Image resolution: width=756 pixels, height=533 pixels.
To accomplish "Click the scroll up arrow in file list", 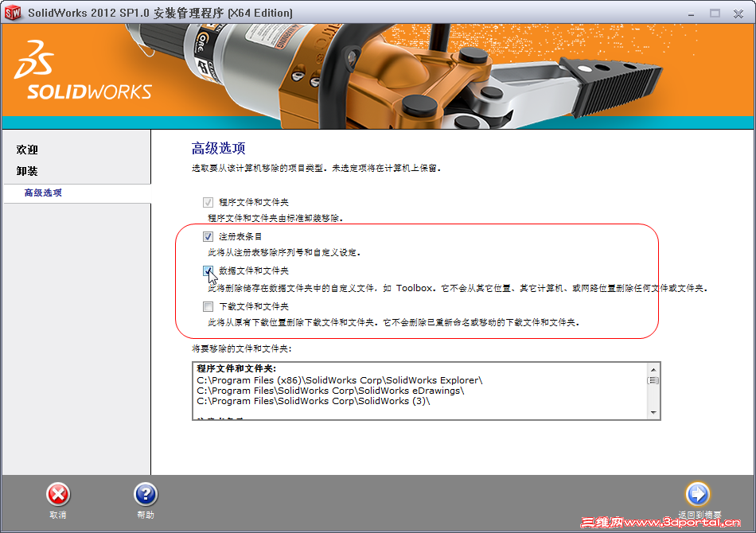I will 653,370.
